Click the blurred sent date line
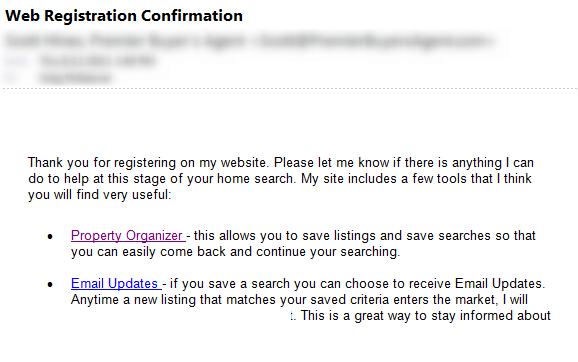This screenshot has width=578, height=362. [x=98, y=60]
